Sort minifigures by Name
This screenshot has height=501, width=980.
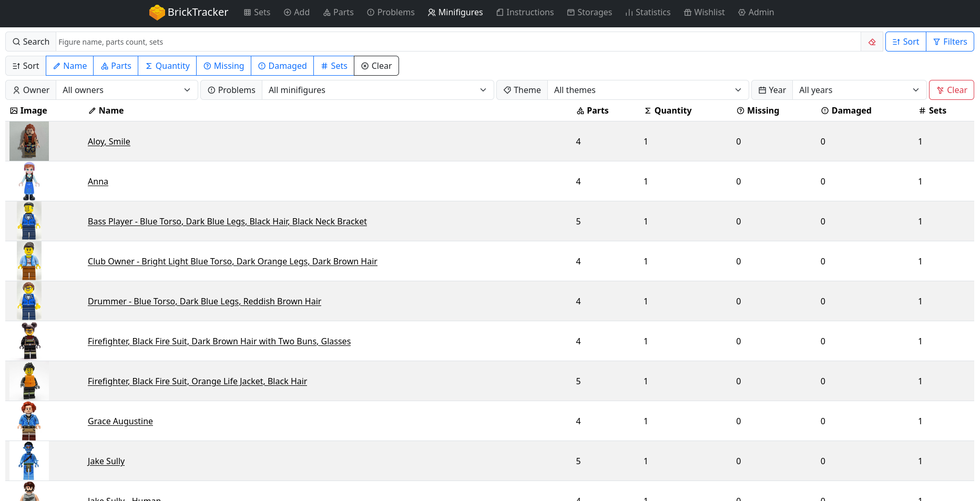(x=70, y=66)
